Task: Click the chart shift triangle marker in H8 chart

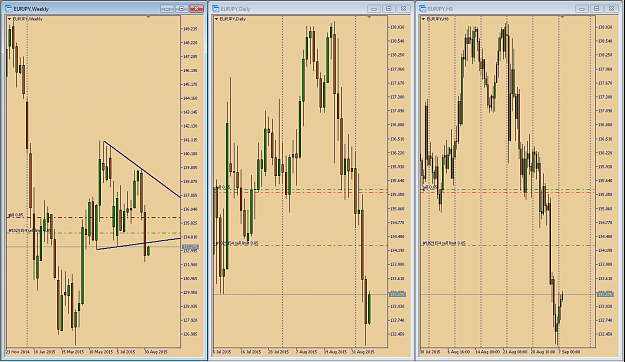Action: click(562, 17)
